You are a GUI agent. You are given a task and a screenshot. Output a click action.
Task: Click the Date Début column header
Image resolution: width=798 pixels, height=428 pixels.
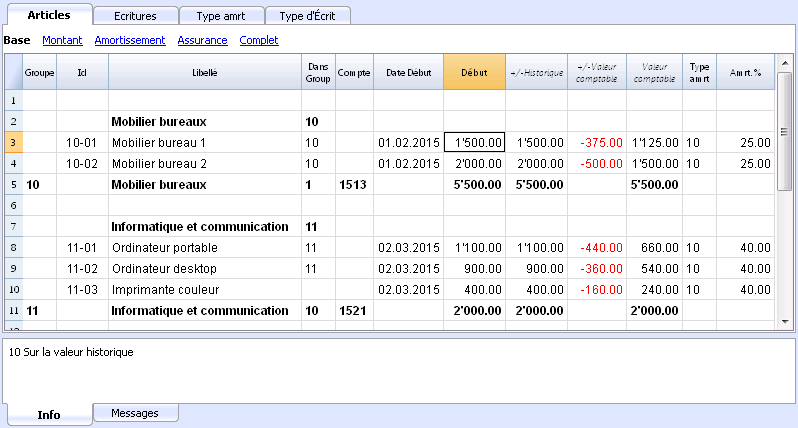click(409, 72)
